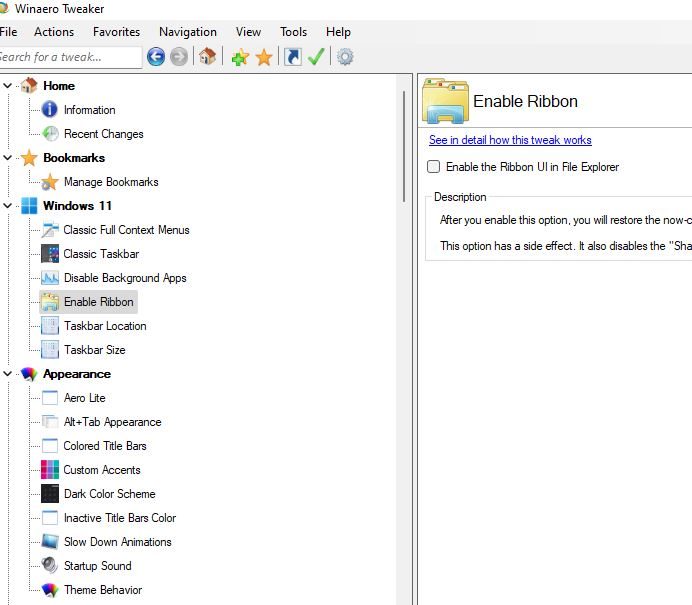Select Classic Full Context Menus tweak
Image resolution: width=692 pixels, height=605 pixels.
pyautogui.click(x=126, y=230)
